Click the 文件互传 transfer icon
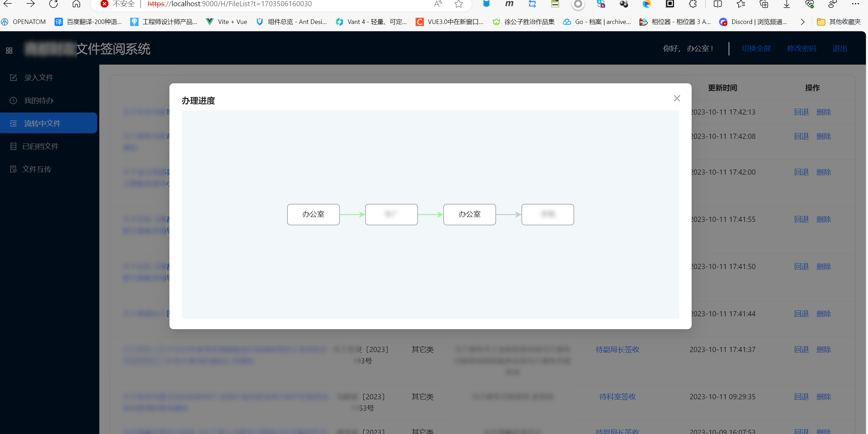The height and width of the screenshot is (434, 868). coord(13,169)
